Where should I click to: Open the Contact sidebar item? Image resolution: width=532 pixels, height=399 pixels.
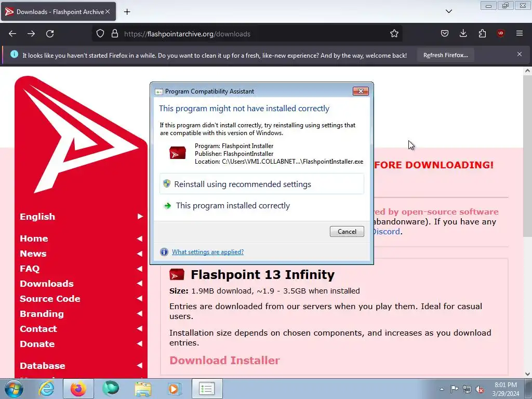38,329
